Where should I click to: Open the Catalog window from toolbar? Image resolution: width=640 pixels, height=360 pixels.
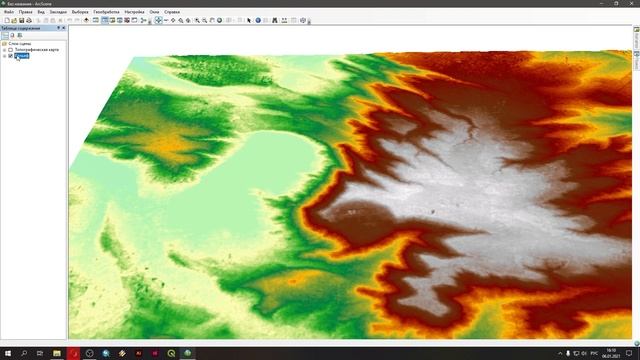tap(112, 20)
